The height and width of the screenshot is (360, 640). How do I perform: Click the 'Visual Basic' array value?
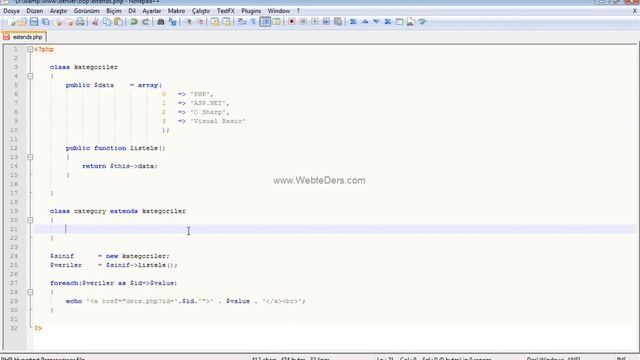tap(218, 121)
